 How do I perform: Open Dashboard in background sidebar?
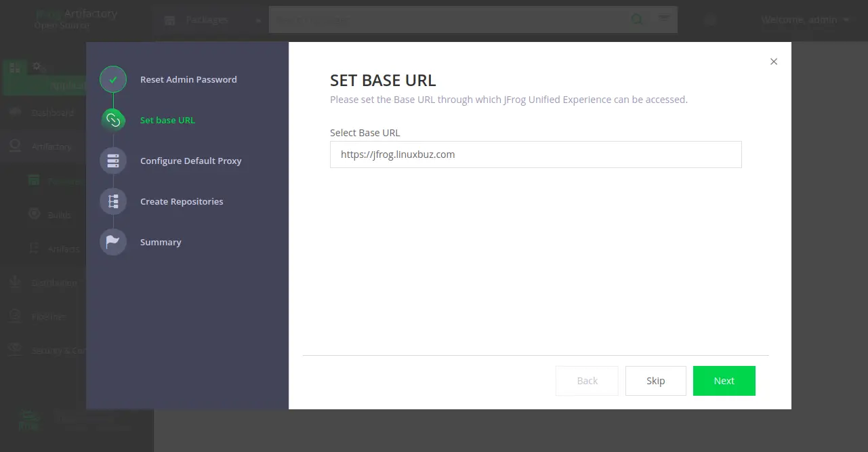coord(52,112)
